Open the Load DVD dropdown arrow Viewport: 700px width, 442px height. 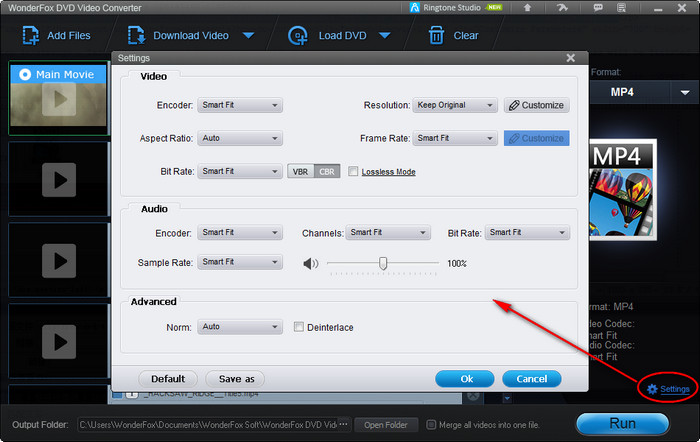[x=386, y=36]
